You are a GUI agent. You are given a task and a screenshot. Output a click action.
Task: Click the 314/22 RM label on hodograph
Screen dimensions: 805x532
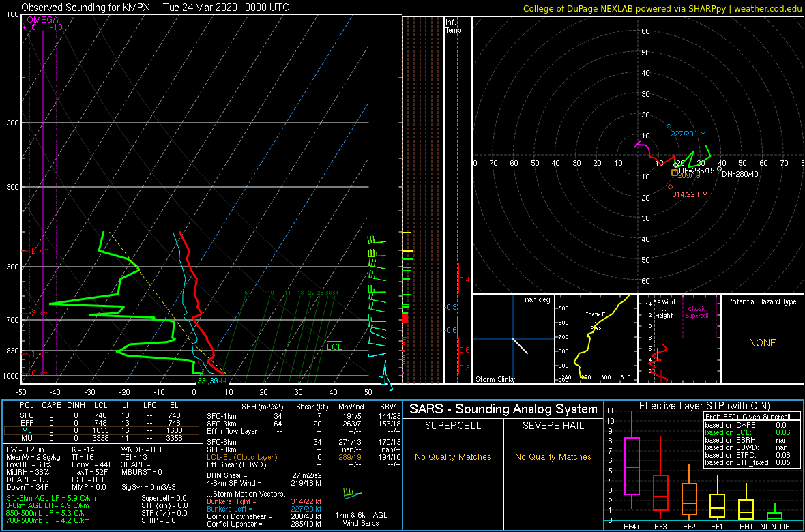(x=690, y=194)
